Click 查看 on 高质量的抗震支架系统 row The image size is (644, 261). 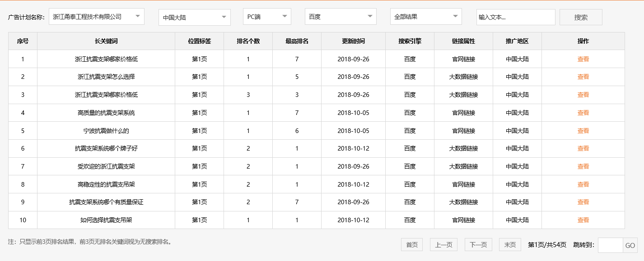tap(583, 112)
